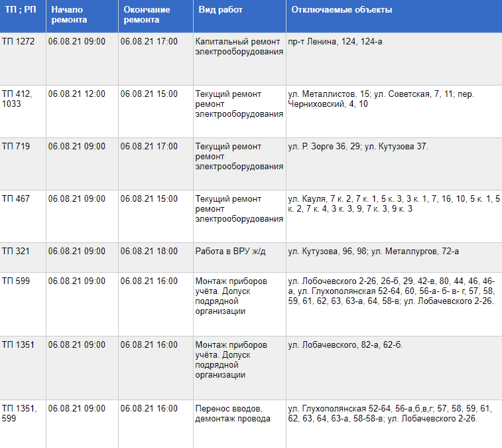Select the "Вид работ" column header
502x448 pixels.
pyautogui.click(x=221, y=10)
